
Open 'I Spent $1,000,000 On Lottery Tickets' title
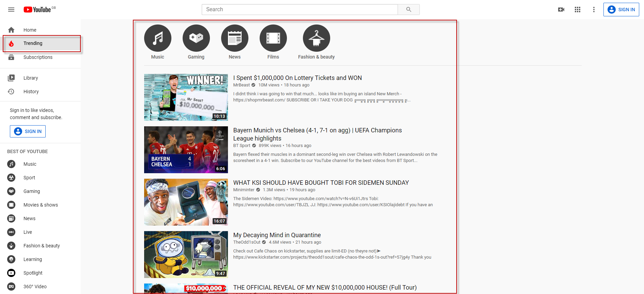click(x=297, y=78)
